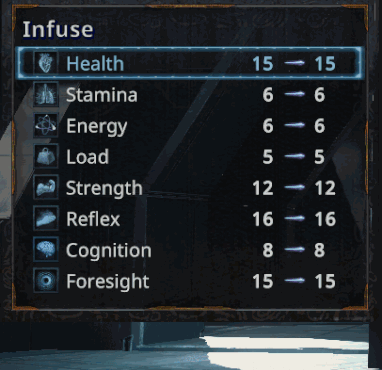Select the Stamina attribute label
This screenshot has height=370, width=382.
coord(102,95)
